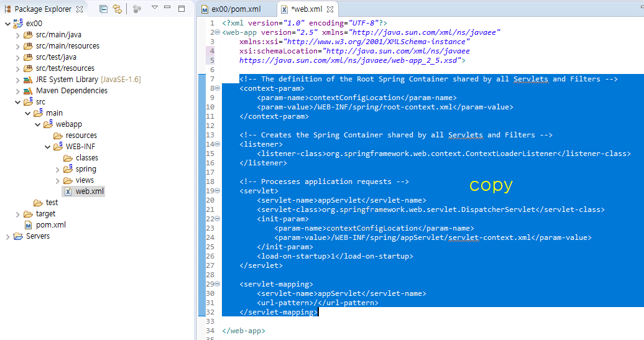The image size is (644, 340).
Task: Click the load-on-startup line text
Action: (335, 256)
